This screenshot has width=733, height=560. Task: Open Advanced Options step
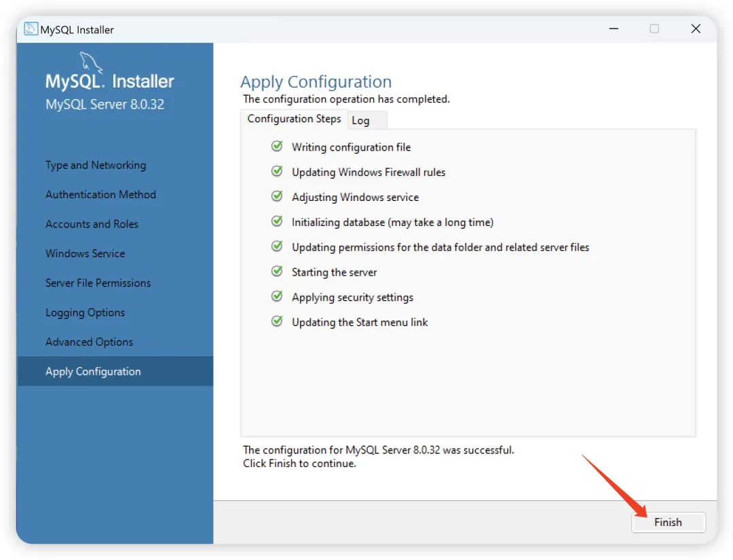tap(89, 341)
